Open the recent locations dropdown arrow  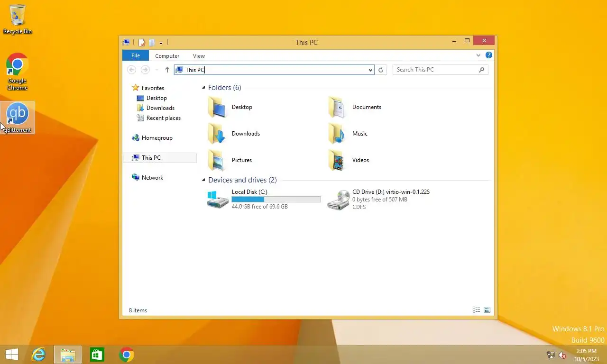coord(157,70)
